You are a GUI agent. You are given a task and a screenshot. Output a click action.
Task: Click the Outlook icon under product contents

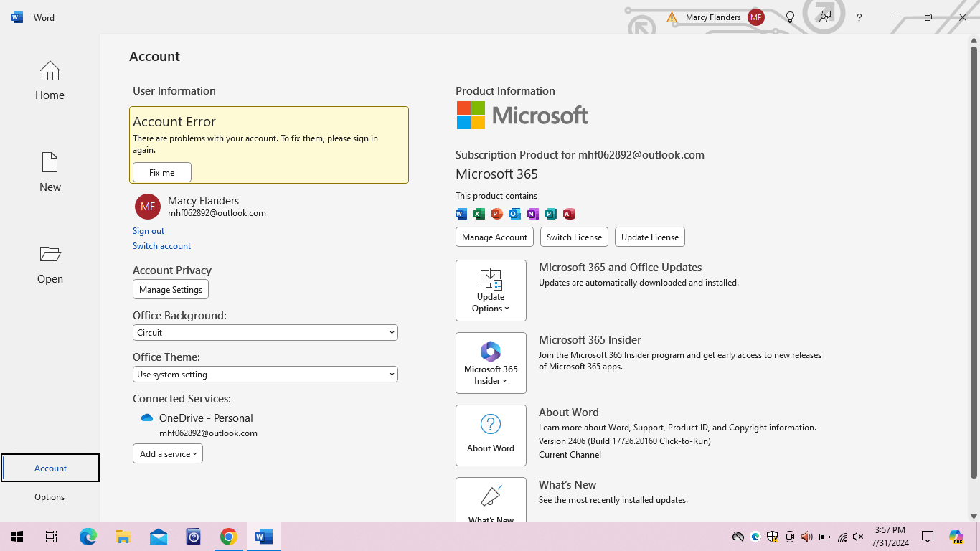pyautogui.click(x=515, y=214)
